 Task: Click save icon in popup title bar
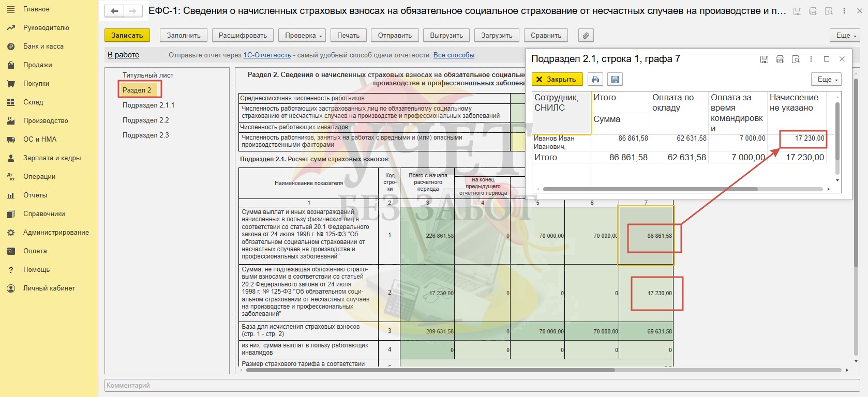[764, 59]
